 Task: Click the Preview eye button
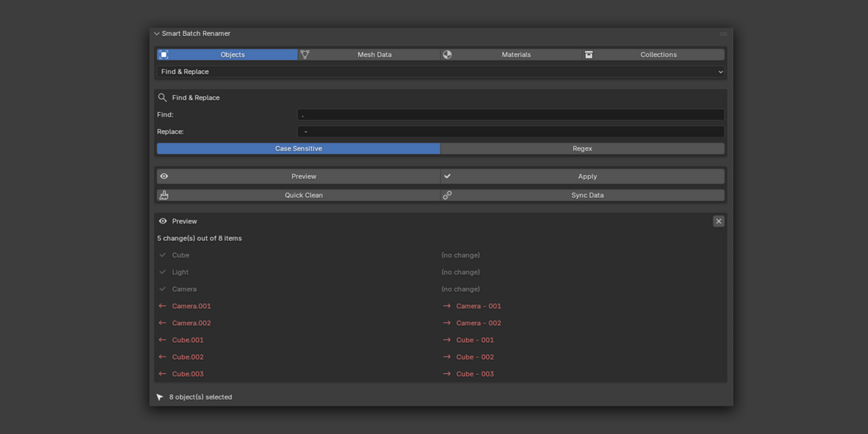(298, 176)
